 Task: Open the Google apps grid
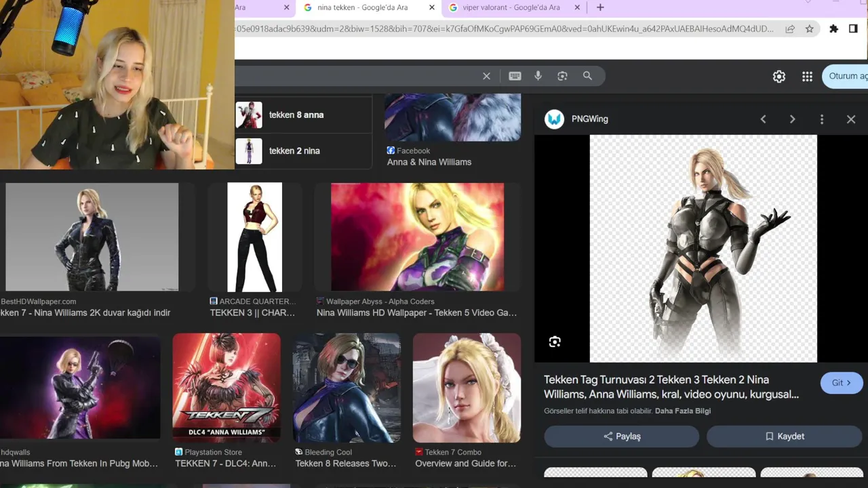tap(807, 77)
